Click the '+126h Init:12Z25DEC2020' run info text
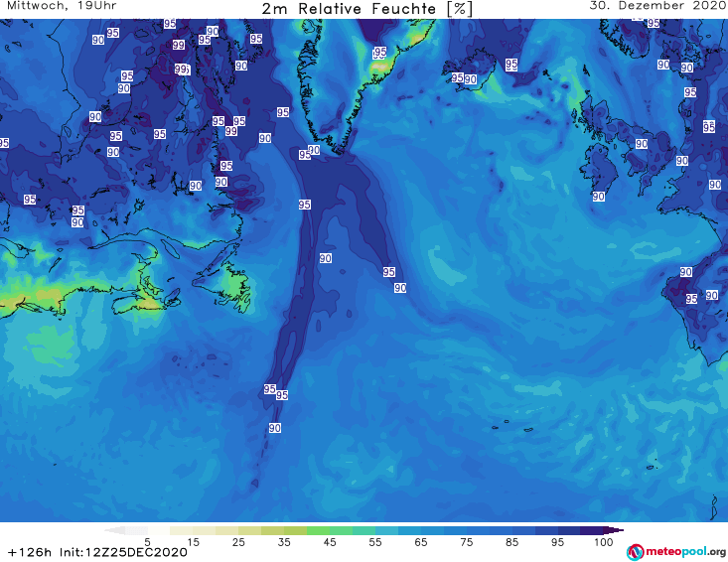 (x=97, y=552)
